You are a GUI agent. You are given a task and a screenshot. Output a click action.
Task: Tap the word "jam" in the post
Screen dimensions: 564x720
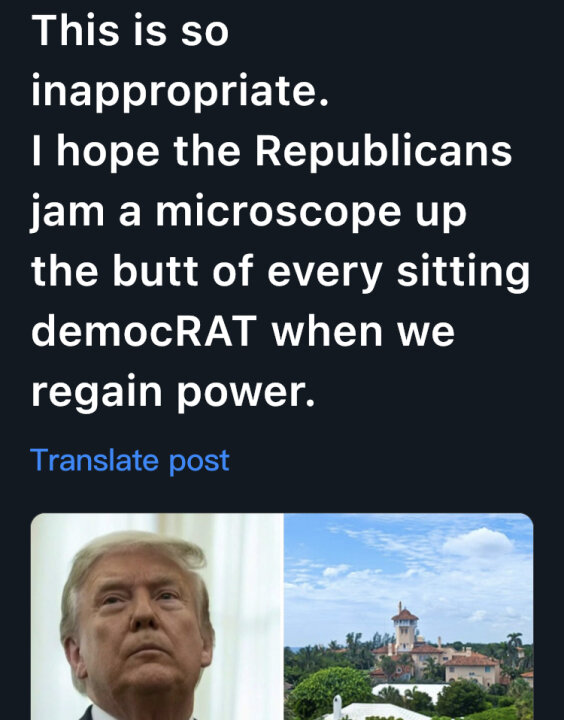tap(68, 212)
